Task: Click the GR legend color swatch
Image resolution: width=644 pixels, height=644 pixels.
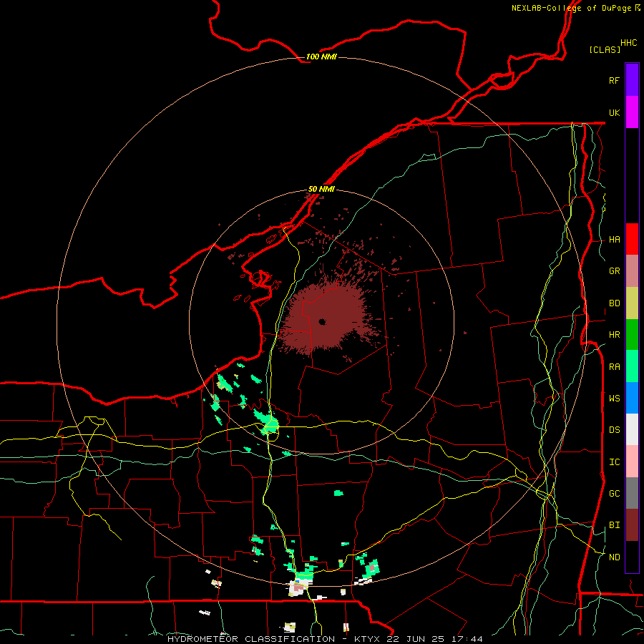Action: [x=632, y=271]
